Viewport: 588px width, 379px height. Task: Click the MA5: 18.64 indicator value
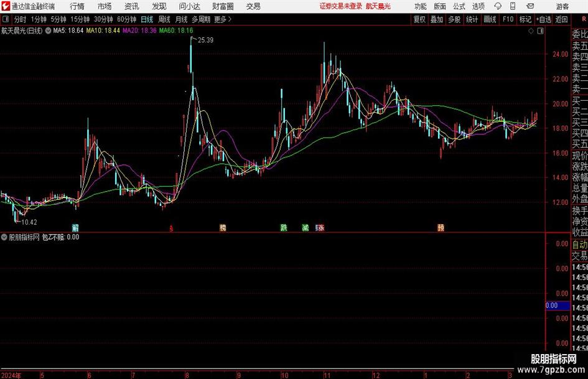[x=68, y=30]
